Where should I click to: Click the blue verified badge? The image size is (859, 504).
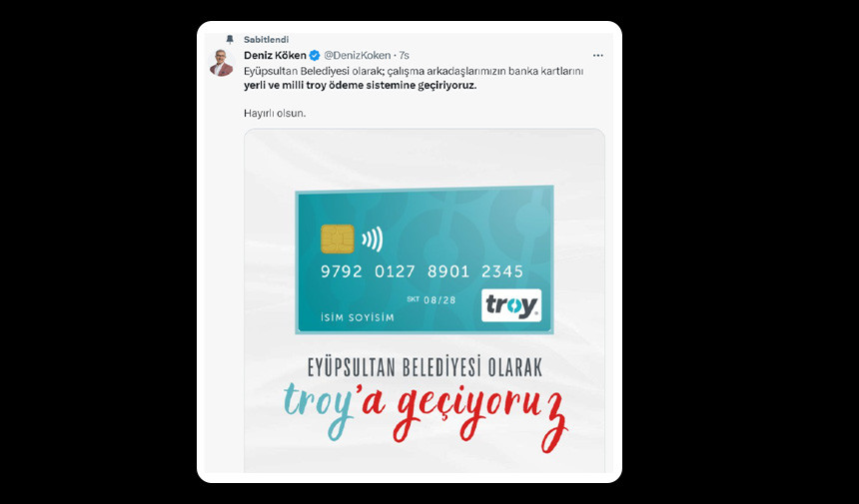[315, 55]
